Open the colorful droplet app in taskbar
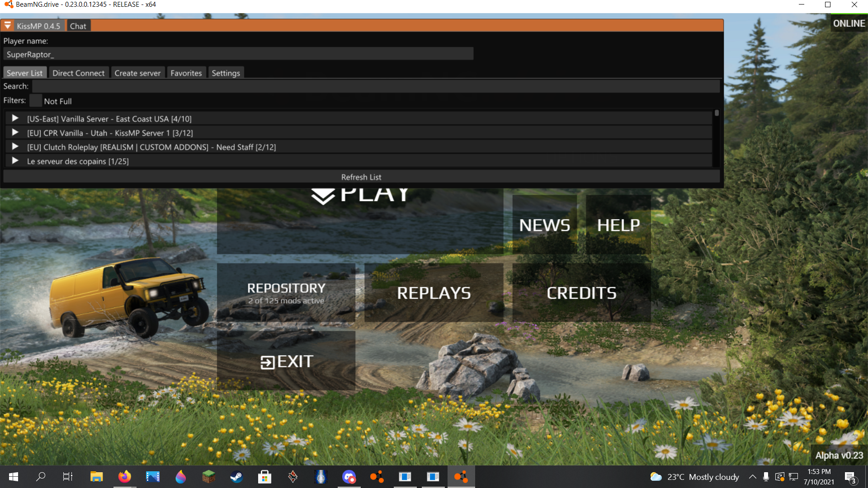Screen dimensions: 868x488 pyautogui.click(x=180, y=477)
